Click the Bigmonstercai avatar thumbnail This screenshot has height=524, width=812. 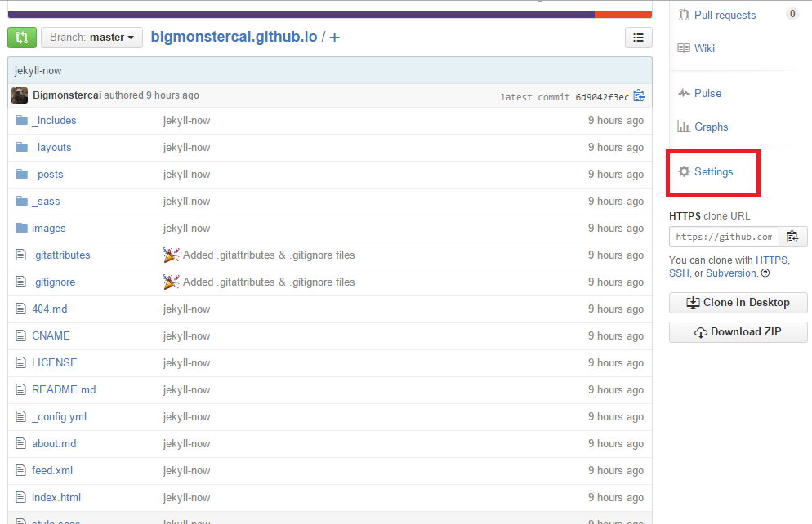[20, 95]
